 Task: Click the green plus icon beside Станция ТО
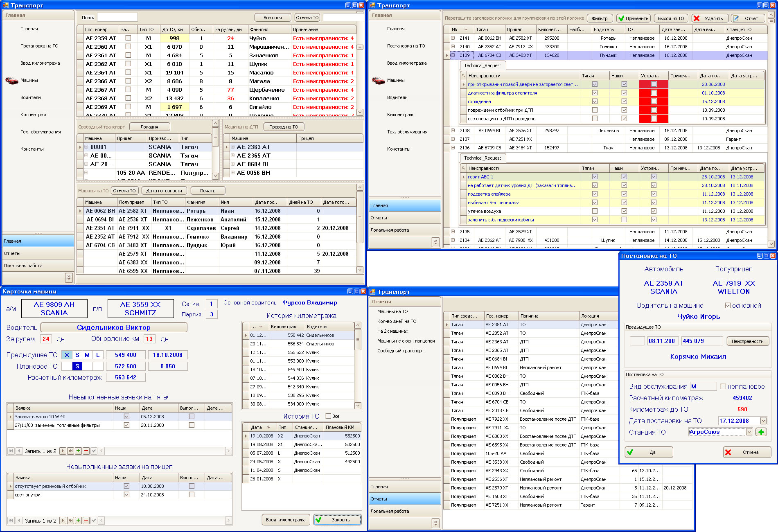pos(761,432)
